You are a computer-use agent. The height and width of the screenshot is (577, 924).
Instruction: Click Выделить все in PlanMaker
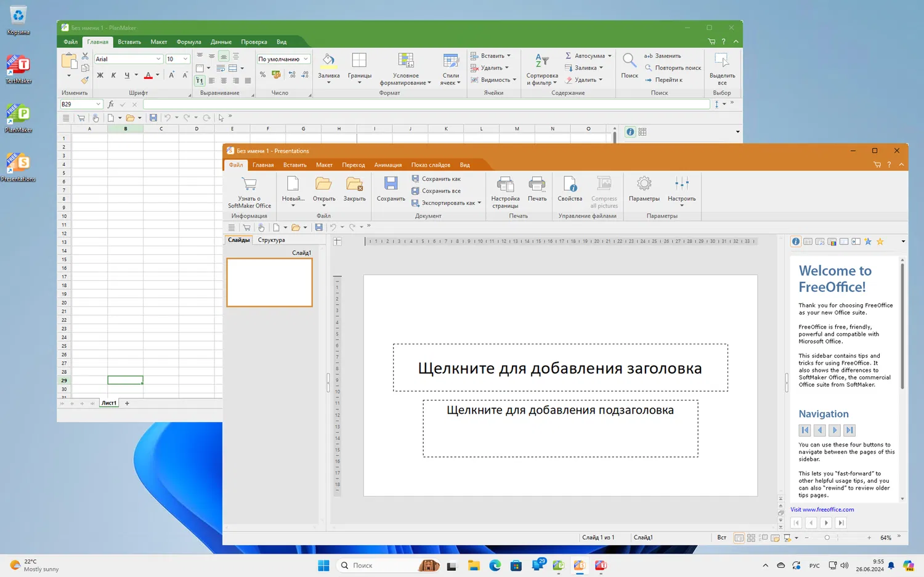[x=722, y=69]
